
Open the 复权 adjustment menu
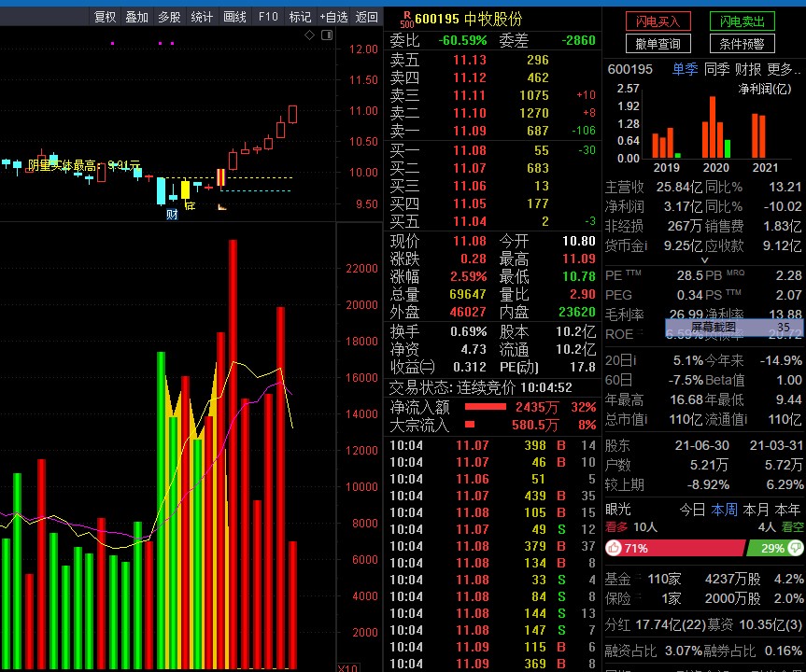(105, 17)
